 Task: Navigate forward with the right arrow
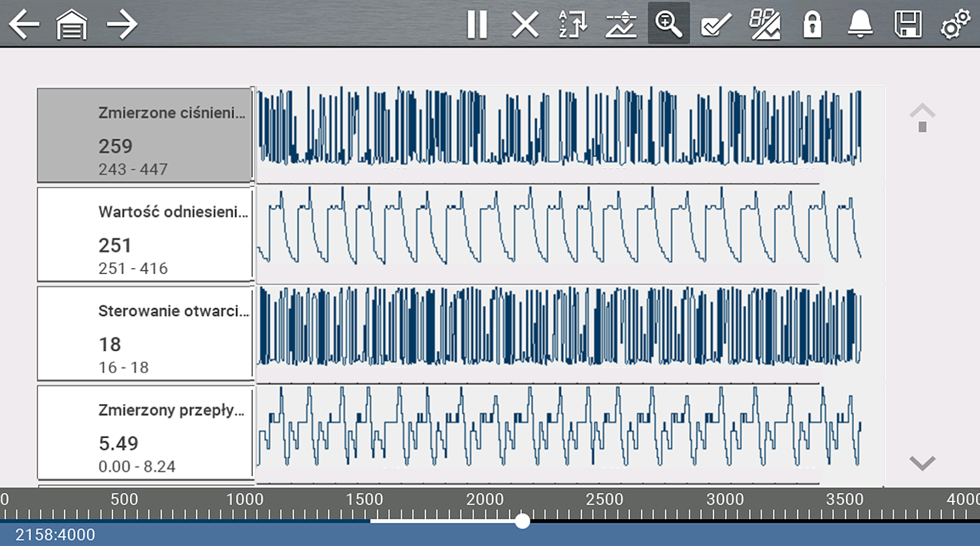[122, 25]
